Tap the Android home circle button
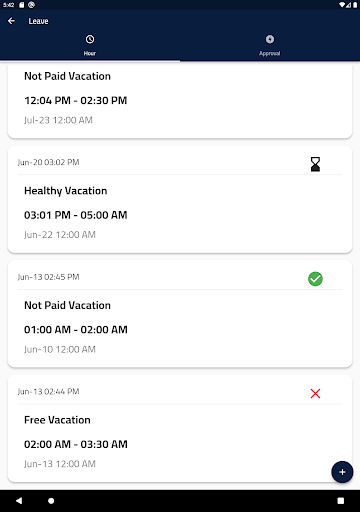Screen dimensions: 360x512 coord(51,501)
